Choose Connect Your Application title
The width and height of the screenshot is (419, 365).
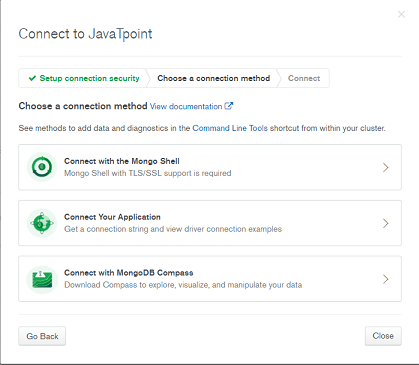[112, 217]
